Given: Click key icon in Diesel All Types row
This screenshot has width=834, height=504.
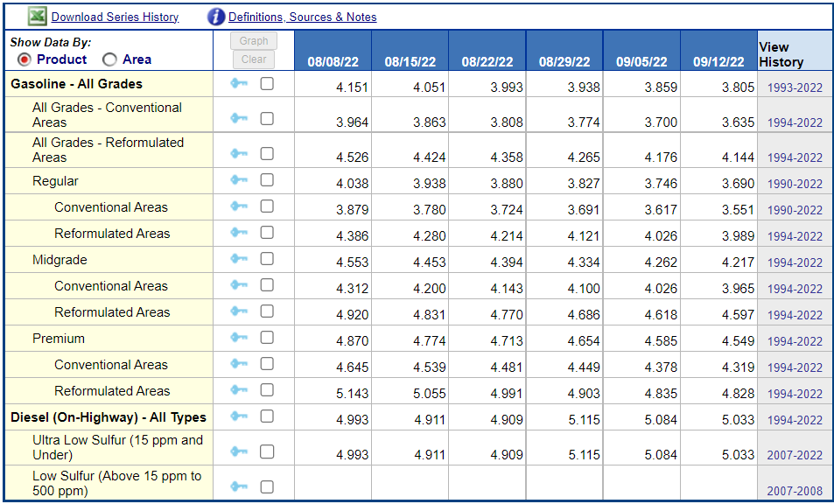Looking at the screenshot, I should pyautogui.click(x=239, y=416).
